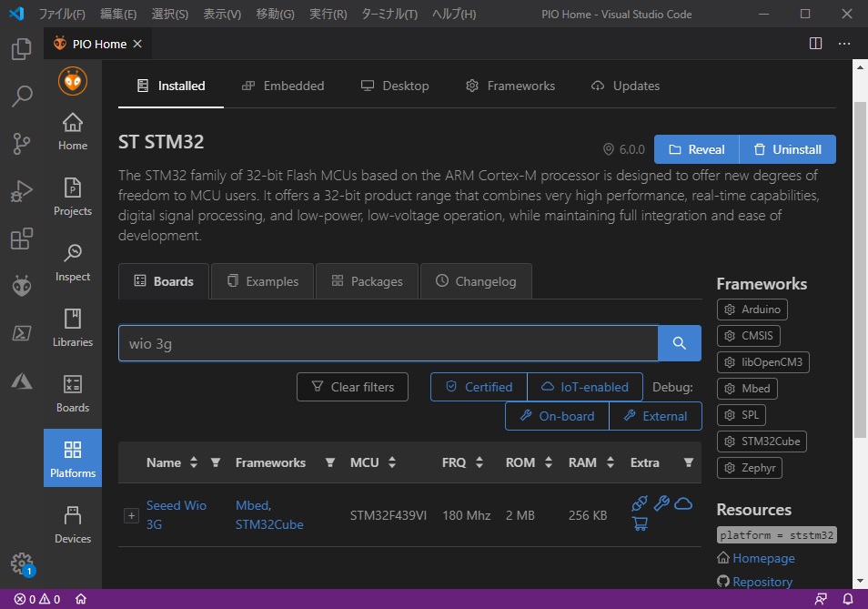The width and height of the screenshot is (868, 609).
Task: Toggle the On-board debug filter
Action: [x=558, y=416]
